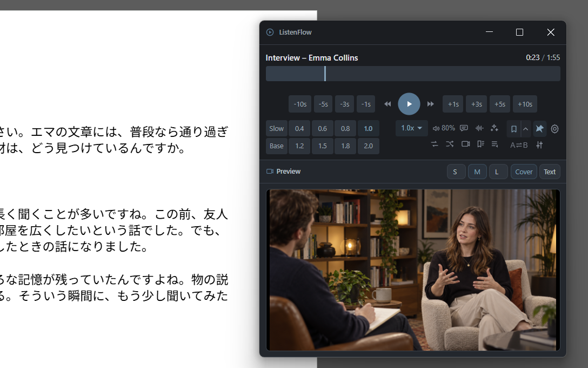The image size is (588, 368).
Task: Switch preview to Text mode
Action: (x=550, y=172)
